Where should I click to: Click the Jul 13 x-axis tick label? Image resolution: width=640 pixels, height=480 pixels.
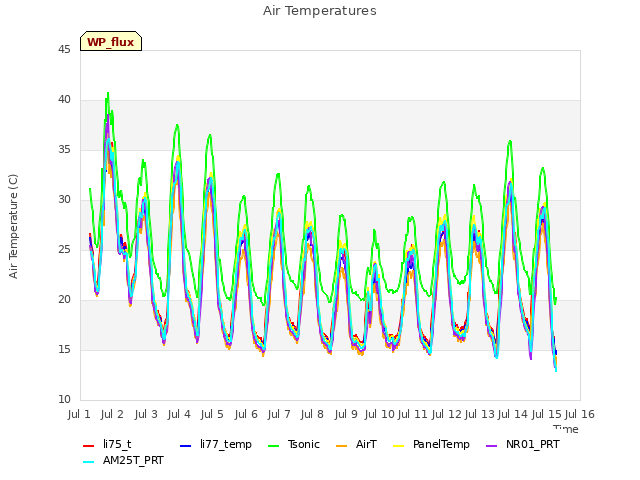[x=479, y=414]
